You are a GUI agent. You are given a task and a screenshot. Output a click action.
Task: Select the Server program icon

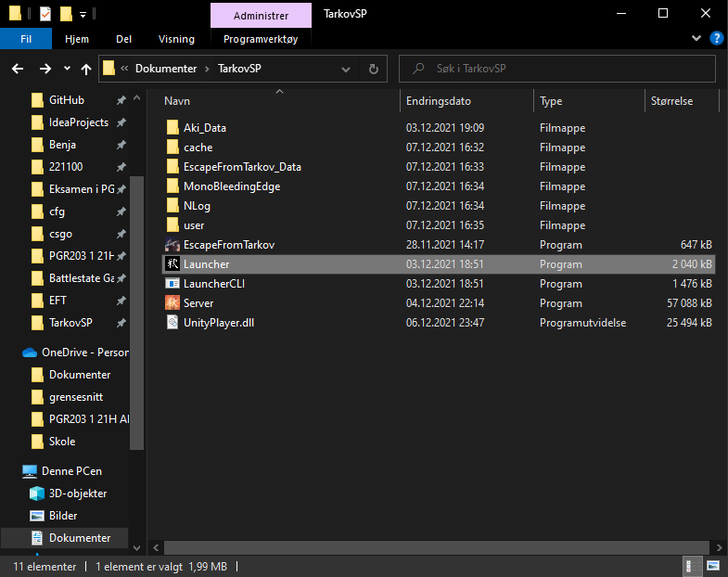pyautogui.click(x=172, y=303)
